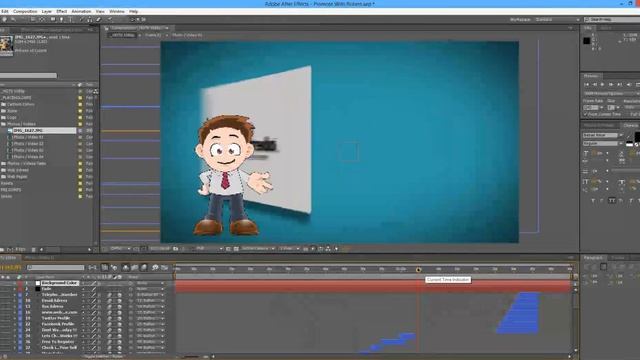Open the composition mini-flowchart in the timeline
The width and height of the screenshot is (640, 360).
click(x=93, y=267)
